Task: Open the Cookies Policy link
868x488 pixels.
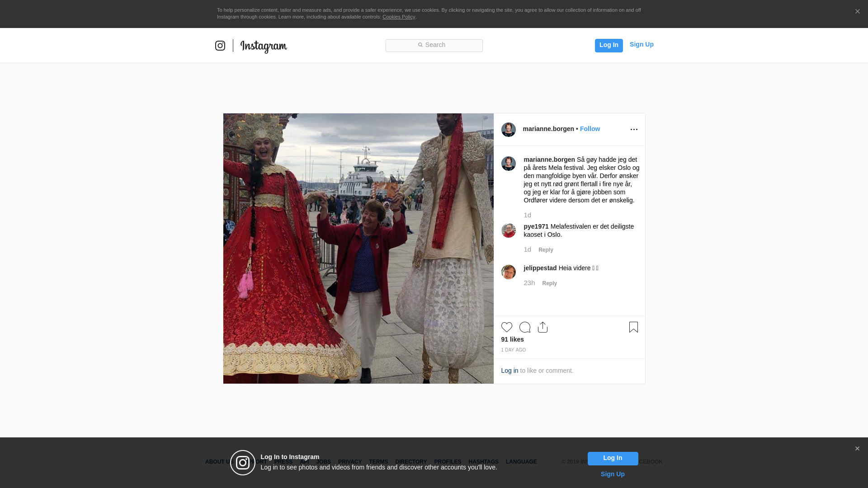Action: click(398, 17)
